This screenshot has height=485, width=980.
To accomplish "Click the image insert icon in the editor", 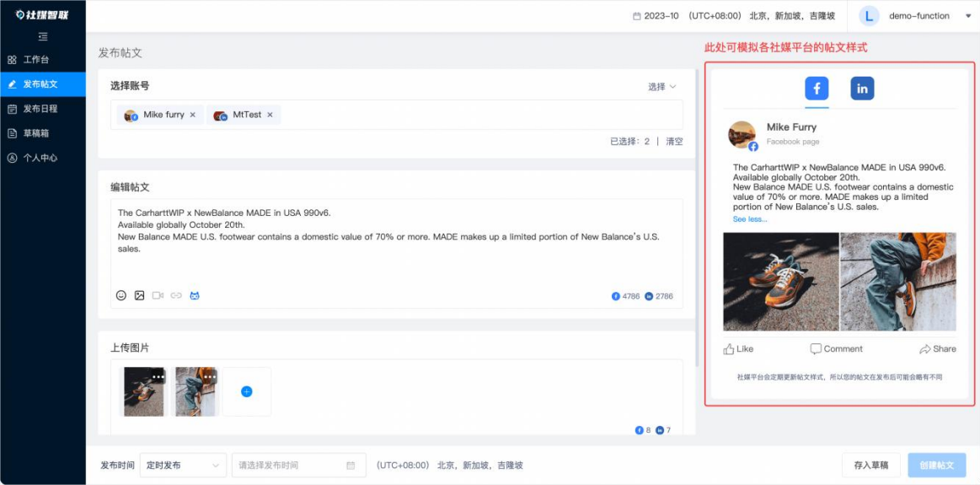I will (x=140, y=295).
